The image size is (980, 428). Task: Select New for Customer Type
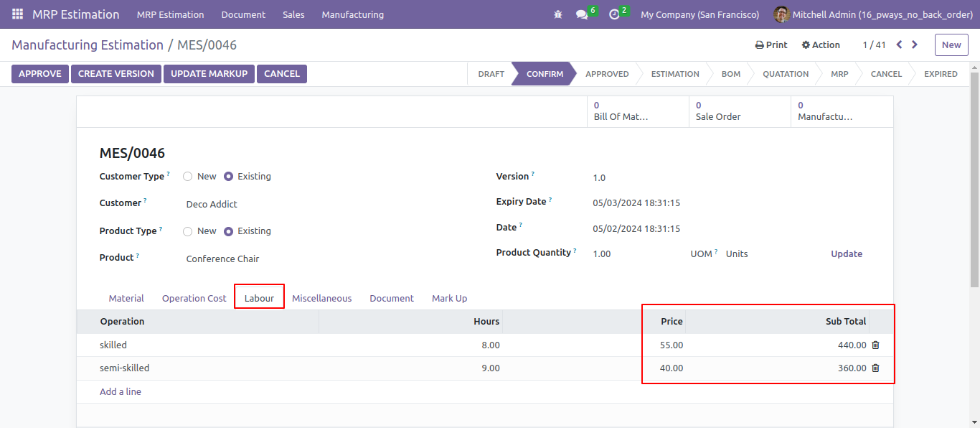(187, 177)
